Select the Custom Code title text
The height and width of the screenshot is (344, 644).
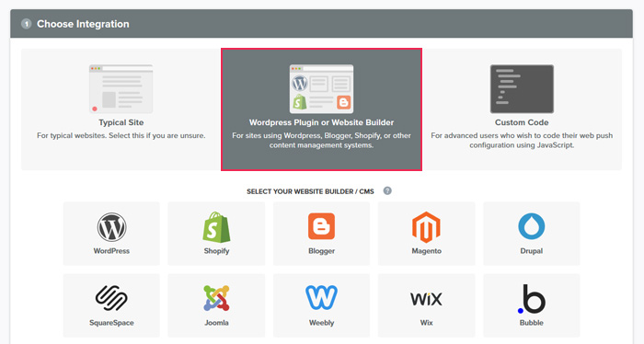click(522, 122)
